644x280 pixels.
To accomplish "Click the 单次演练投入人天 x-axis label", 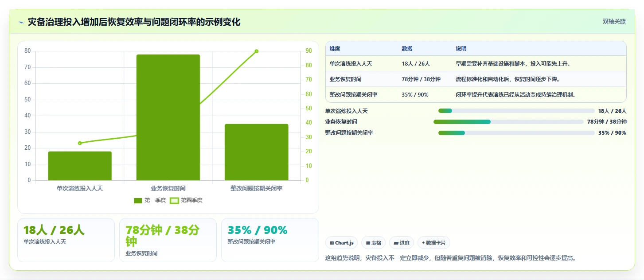I will 80,188.
